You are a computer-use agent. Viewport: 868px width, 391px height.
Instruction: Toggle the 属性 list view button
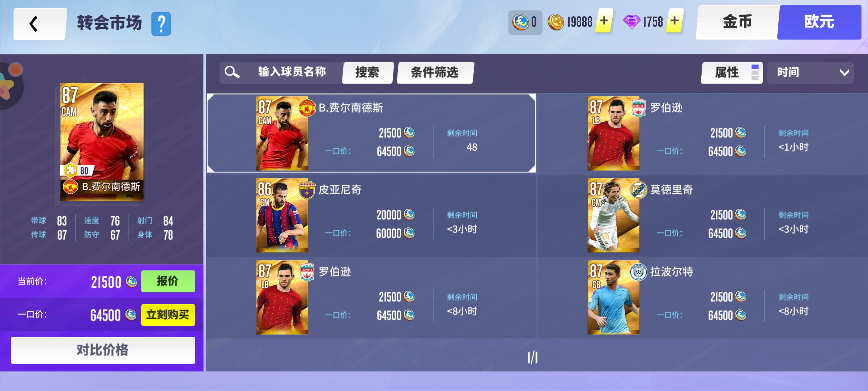click(732, 72)
